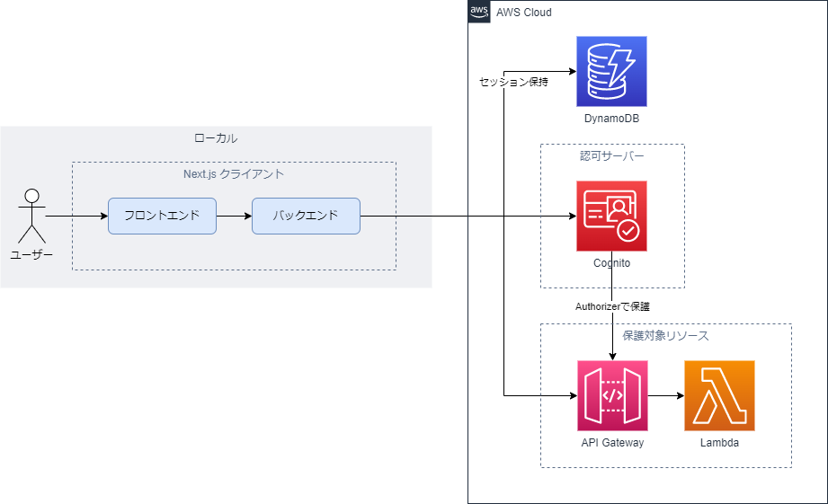Click the Authorizerで保護 label
This screenshot has height=504, width=828.
(x=612, y=306)
